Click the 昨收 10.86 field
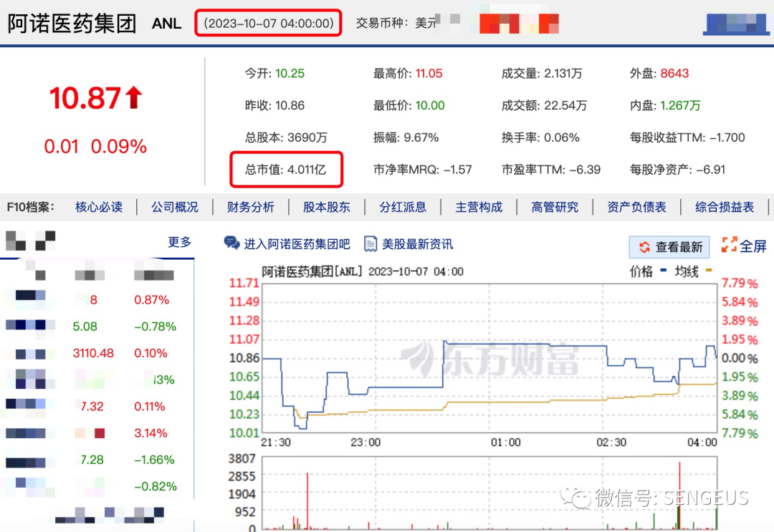 point(275,105)
